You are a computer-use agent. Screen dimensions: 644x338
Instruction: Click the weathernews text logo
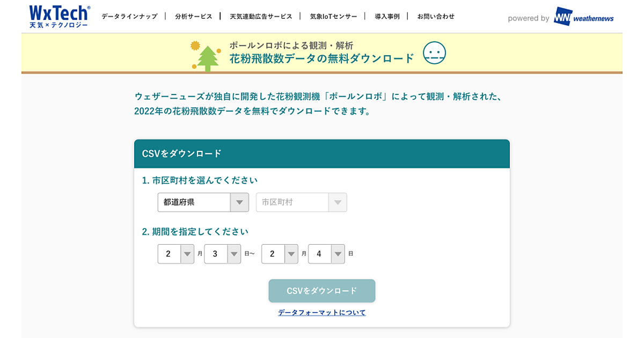(594, 18)
